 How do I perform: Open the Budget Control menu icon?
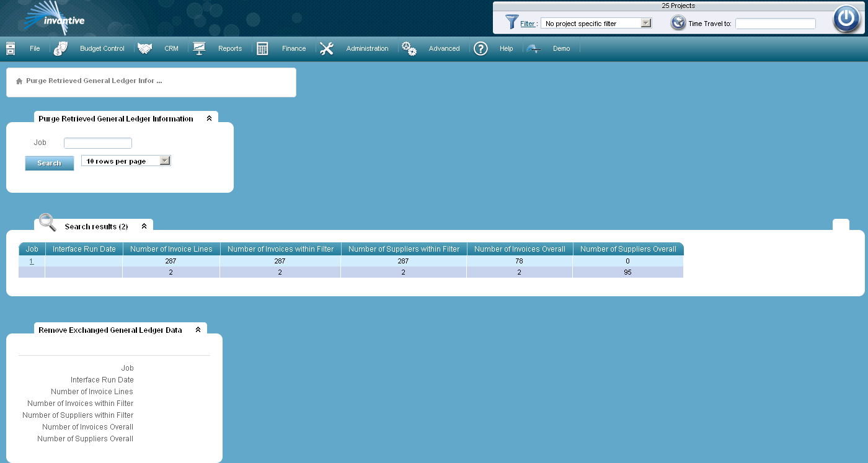tap(60, 48)
